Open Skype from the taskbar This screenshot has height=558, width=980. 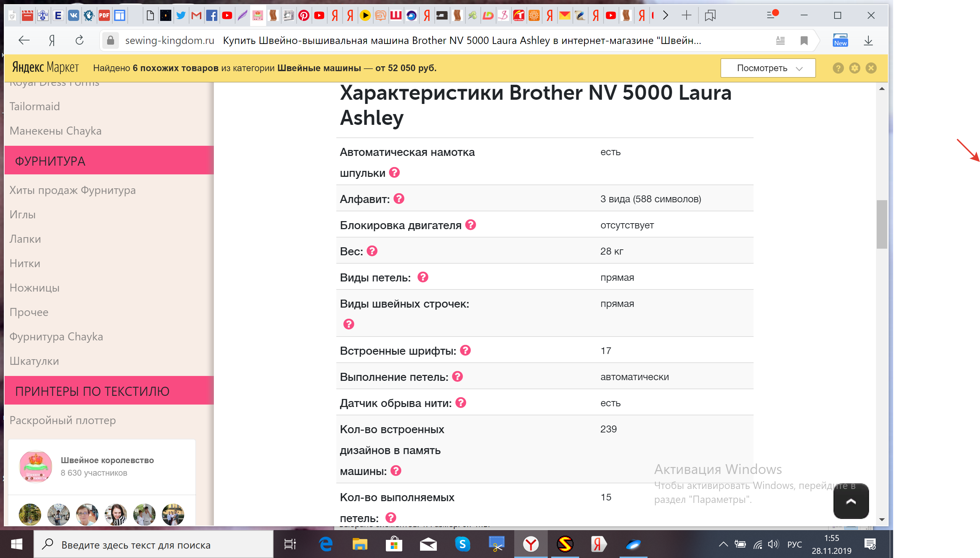coord(462,544)
